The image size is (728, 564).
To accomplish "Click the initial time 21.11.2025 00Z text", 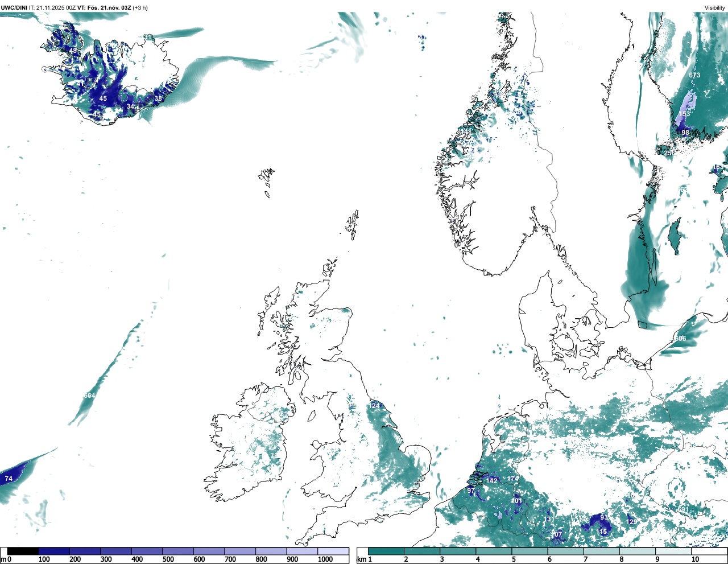I will [x=56, y=7].
